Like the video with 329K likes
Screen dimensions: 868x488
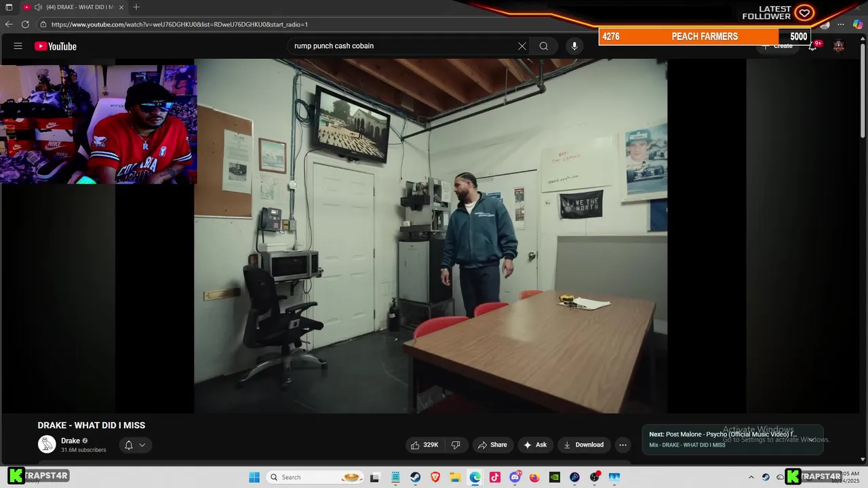pos(425,445)
